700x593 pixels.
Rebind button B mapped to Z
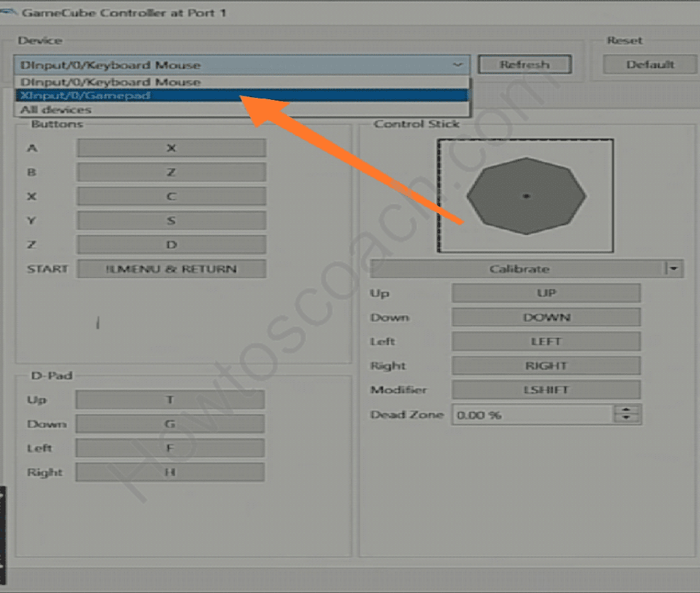click(172, 172)
